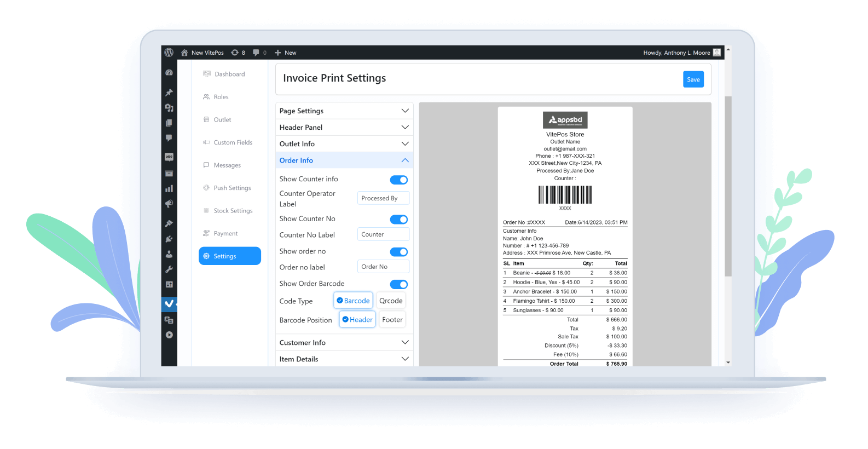
Task: Edit the Counter Operator Label field
Action: pyautogui.click(x=383, y=198)
